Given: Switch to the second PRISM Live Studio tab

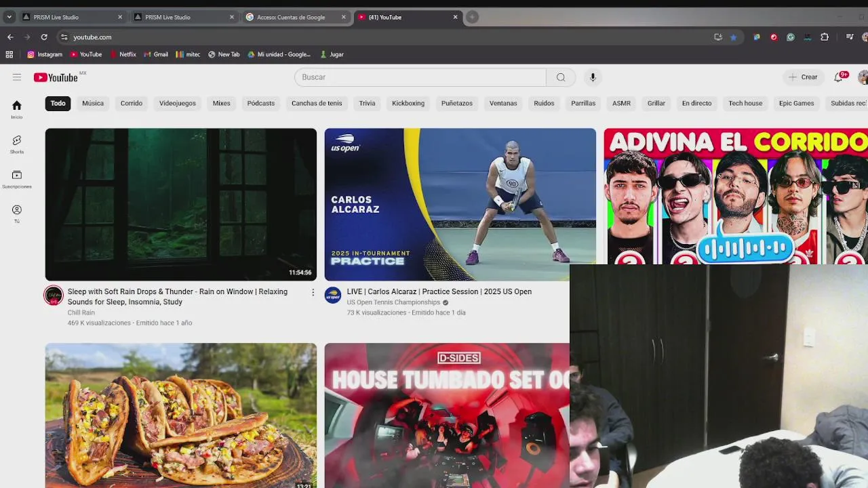Looking at the screenshot, I should (x=183, y=17).
